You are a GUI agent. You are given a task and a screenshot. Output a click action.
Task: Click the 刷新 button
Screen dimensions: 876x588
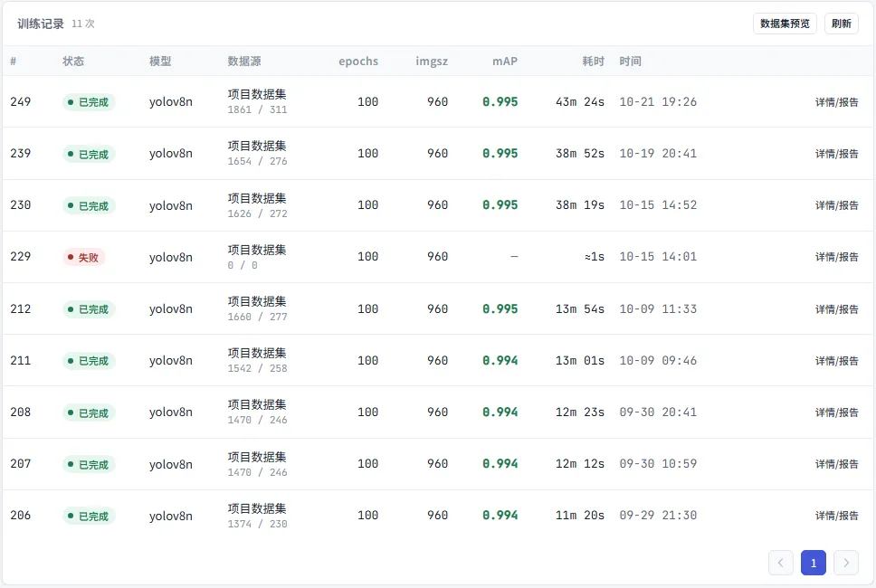pos(841,24)
